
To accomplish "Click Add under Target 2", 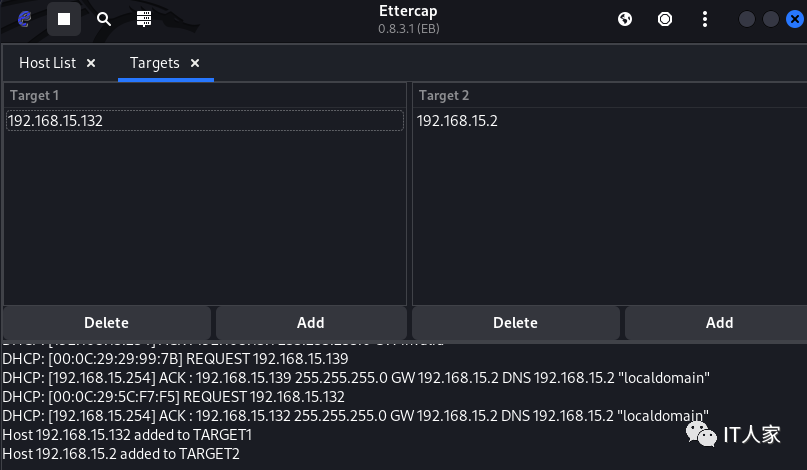I will 719,323.
